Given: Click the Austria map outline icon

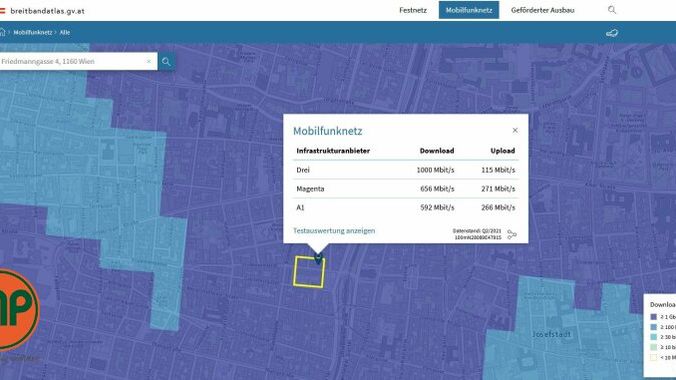Looking at the screenshot, I should (612, 33).
